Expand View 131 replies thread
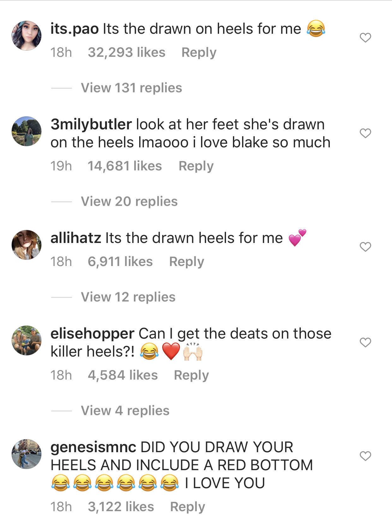 click(x=131, y=88)
